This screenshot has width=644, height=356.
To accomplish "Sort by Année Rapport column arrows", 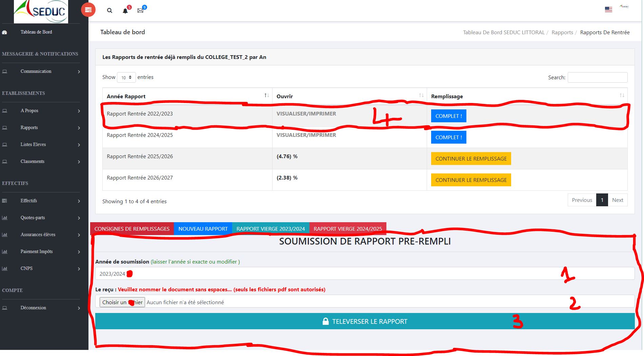I will (266, 96).
